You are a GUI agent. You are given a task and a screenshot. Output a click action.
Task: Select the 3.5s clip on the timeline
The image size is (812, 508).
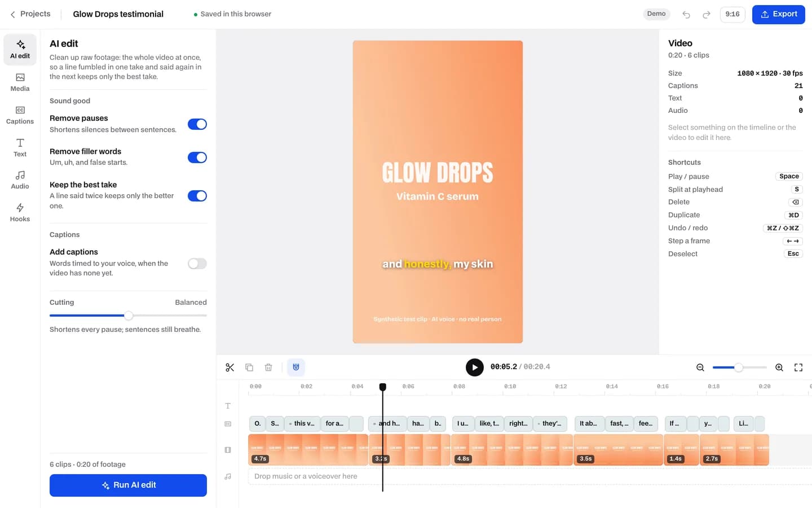click(x=619, y=450)
